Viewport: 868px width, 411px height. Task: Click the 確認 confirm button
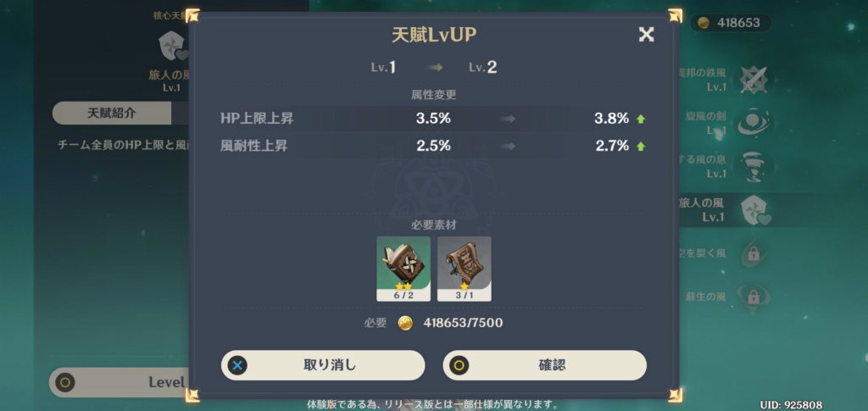(545, 365)
